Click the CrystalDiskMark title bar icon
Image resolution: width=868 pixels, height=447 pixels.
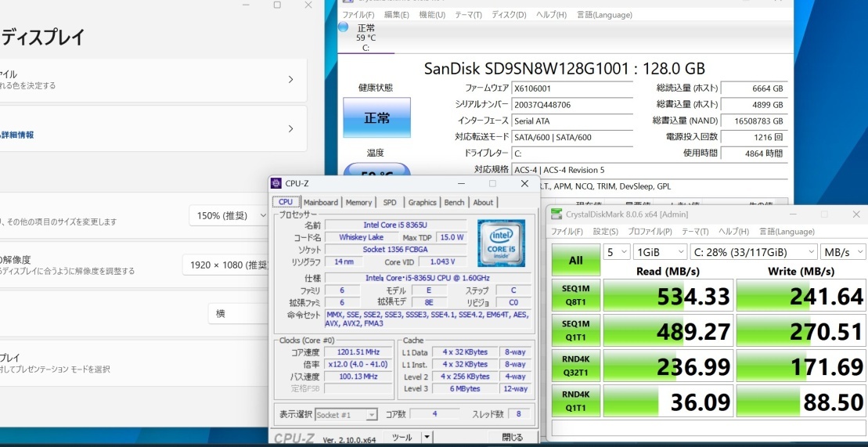point(556,214)
